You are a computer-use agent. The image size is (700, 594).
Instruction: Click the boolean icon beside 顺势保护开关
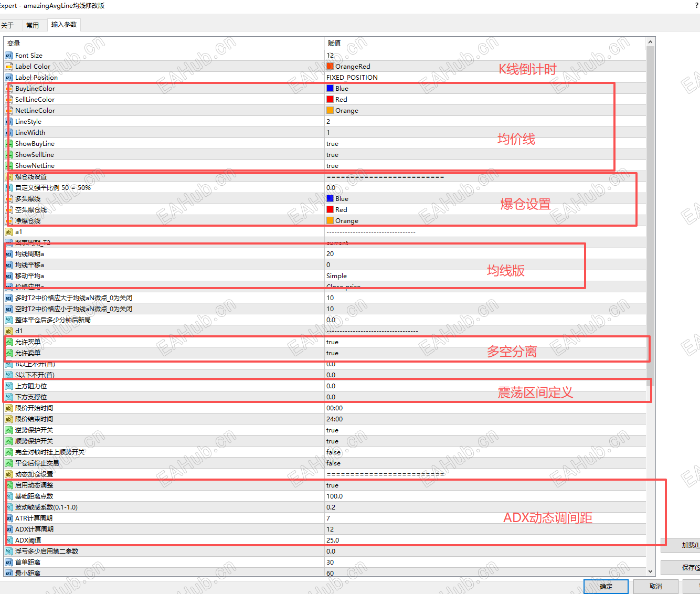point(9,441)
